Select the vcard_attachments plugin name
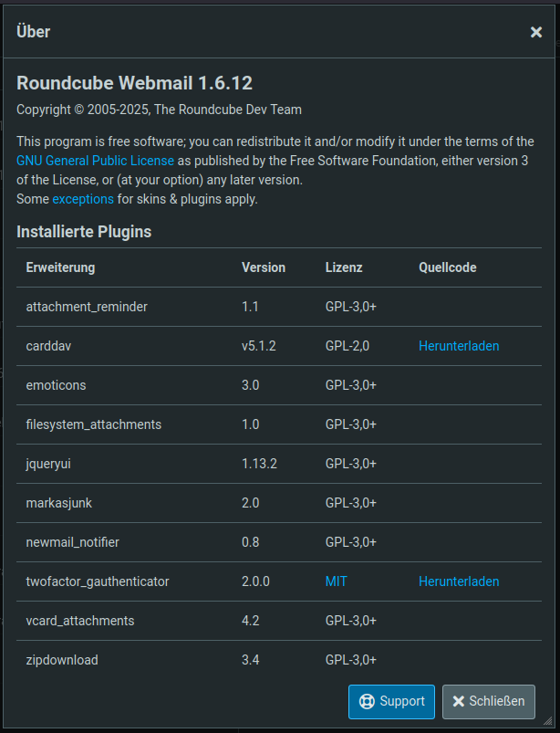This screenshot has width=560, height=733. click(x=80, y=621)
